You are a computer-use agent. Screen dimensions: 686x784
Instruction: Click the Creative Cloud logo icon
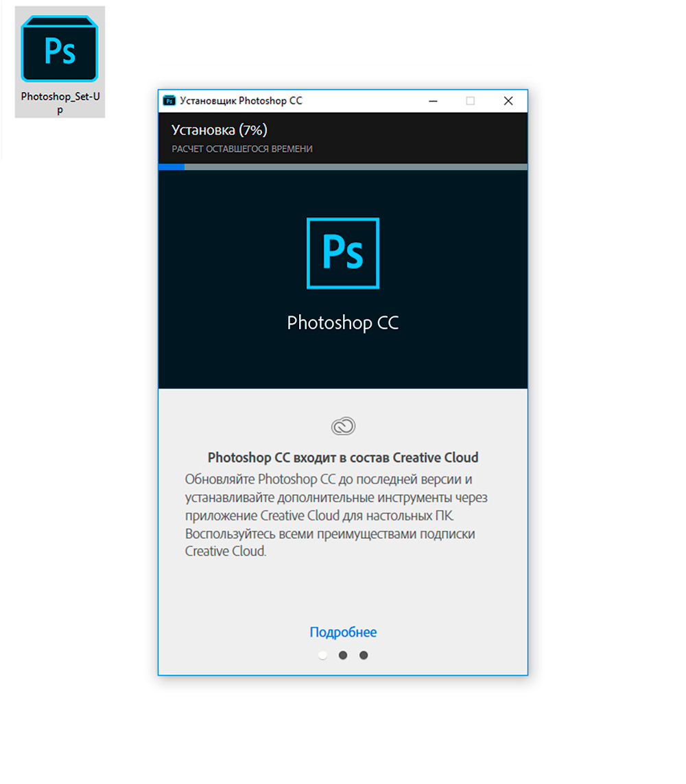pyautogui.click(x=343, y=426)
